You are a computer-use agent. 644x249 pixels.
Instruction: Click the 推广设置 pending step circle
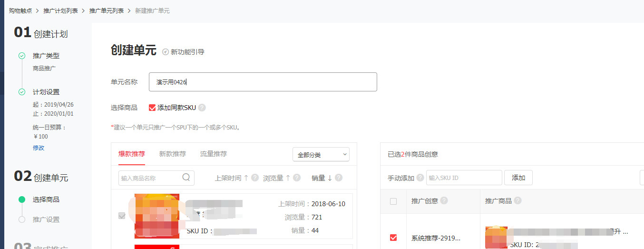click(x=22, y=219)
